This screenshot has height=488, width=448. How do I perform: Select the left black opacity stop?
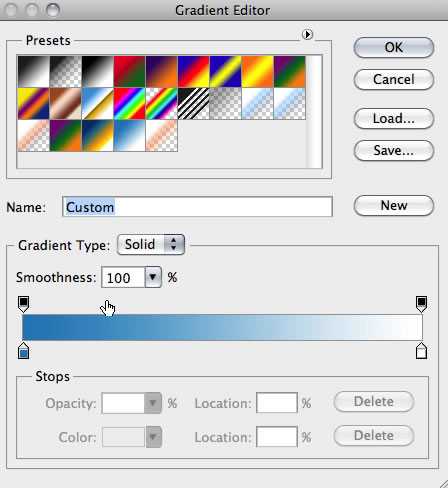[x=23, y=304]
